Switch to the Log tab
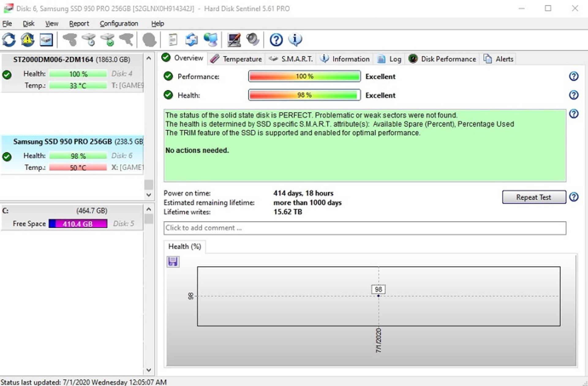588x386 pixels. 390,59
